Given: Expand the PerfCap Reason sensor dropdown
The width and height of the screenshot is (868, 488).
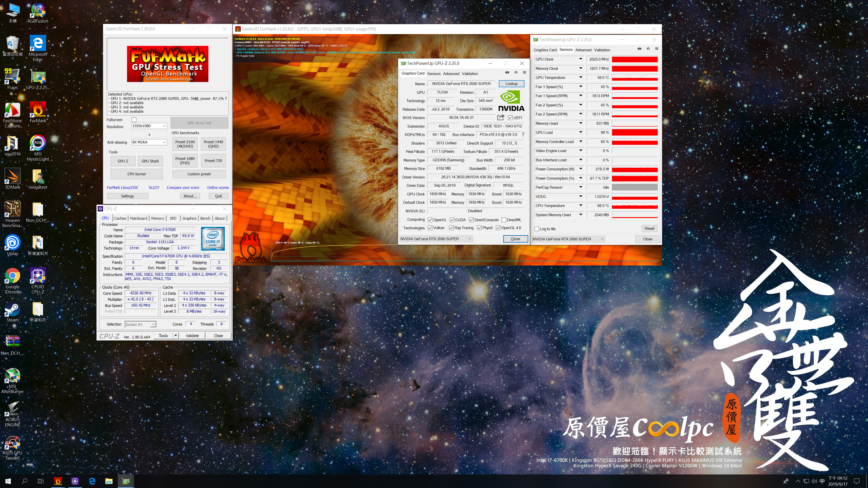Looking at the screenshot, I should [x=580, y=187].
